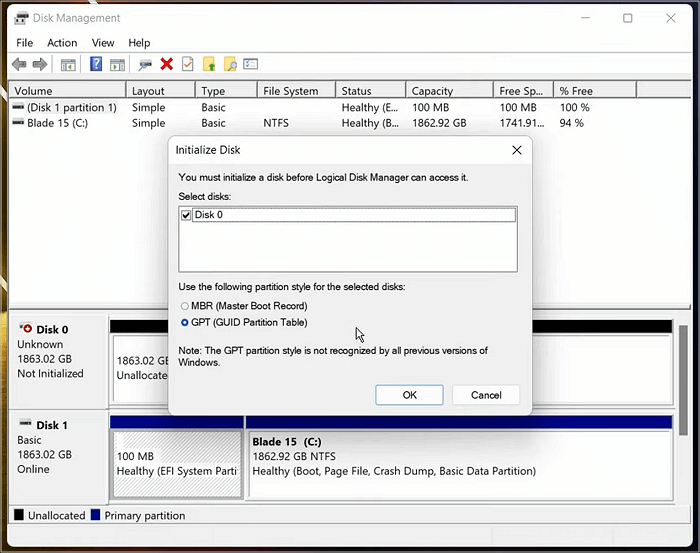Click the folder with green arrow icon
Screen dimensions: 700x553
(209, 65)
